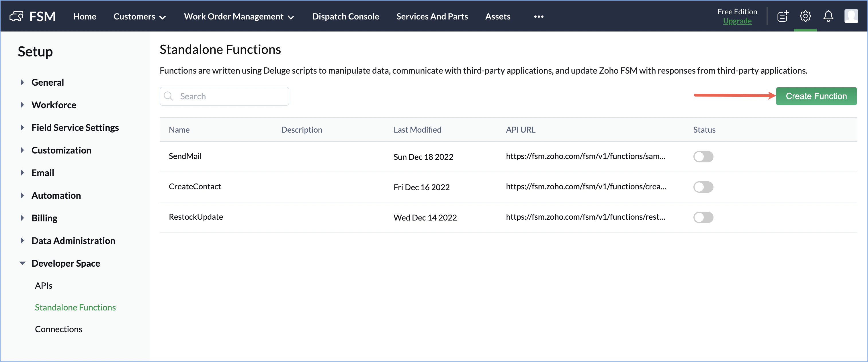Open the Setup gear icon

(805, 16)
